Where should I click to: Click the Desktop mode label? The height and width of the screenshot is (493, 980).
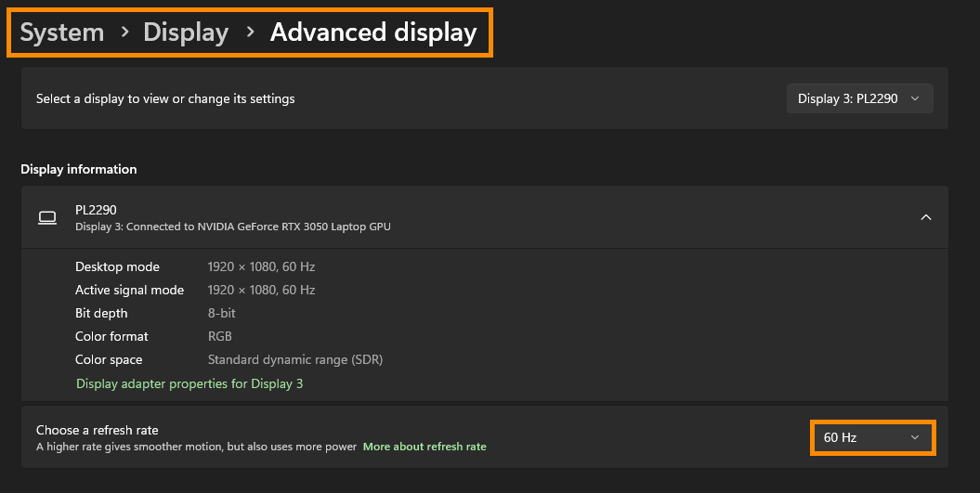click(117, 266)
